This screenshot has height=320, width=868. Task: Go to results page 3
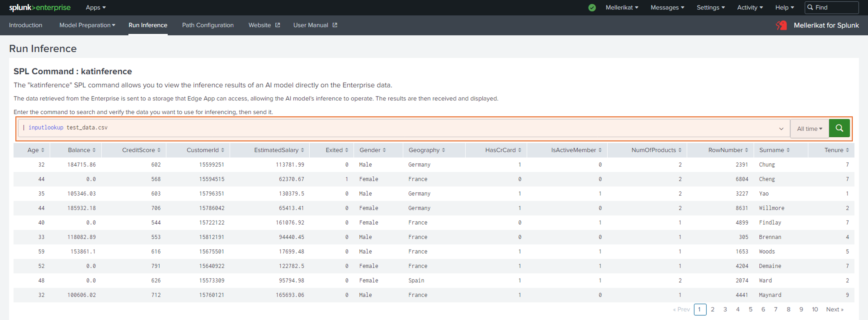click(725, 309)
